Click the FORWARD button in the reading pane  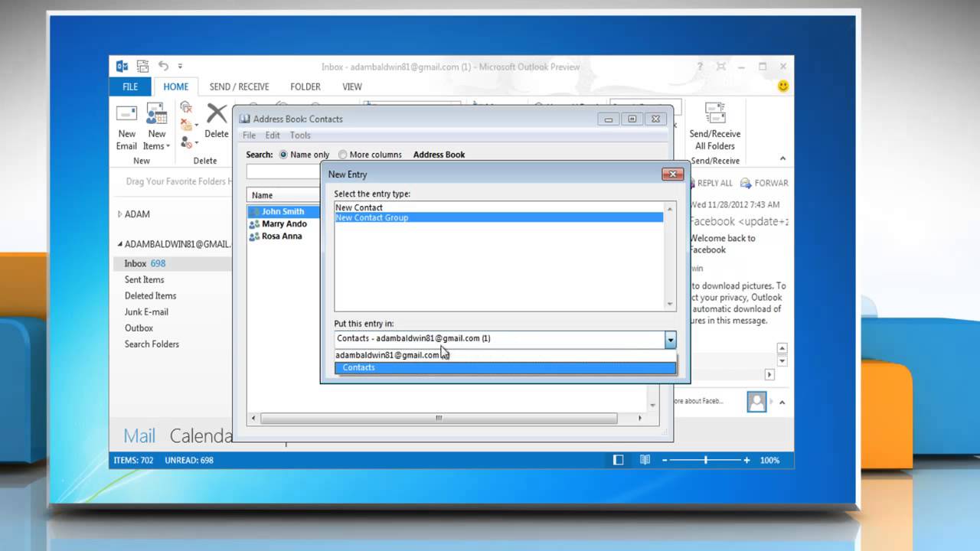(764, 183)
